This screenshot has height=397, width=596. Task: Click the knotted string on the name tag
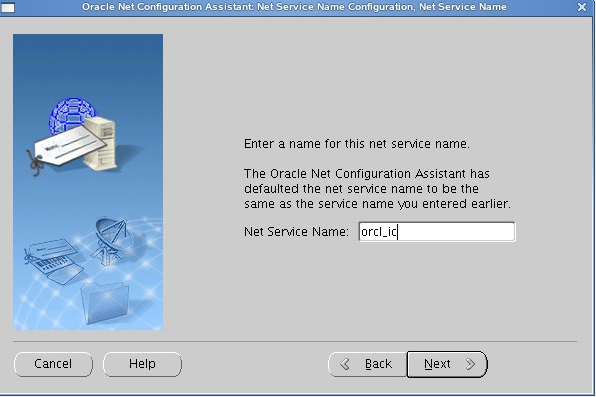coord(35,164)
